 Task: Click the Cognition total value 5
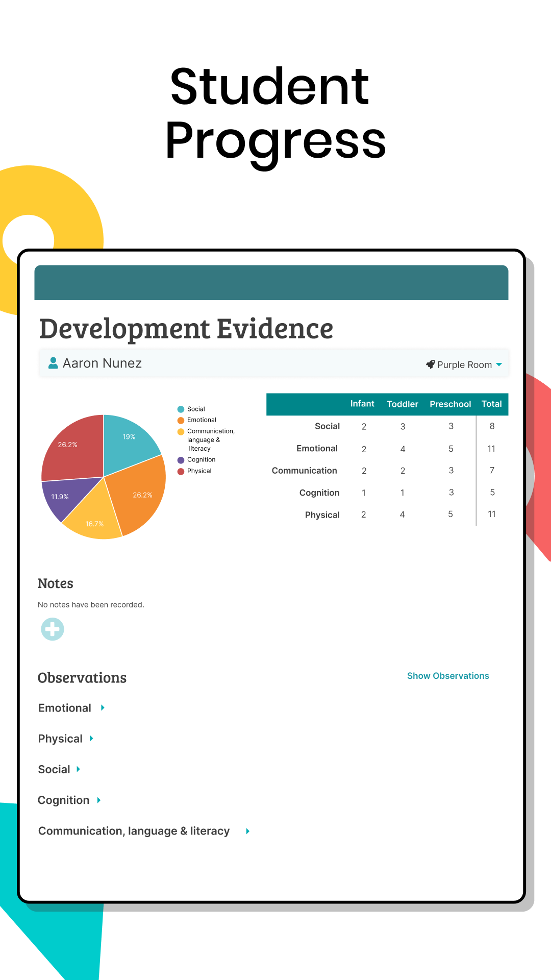[x=492, y=492]
